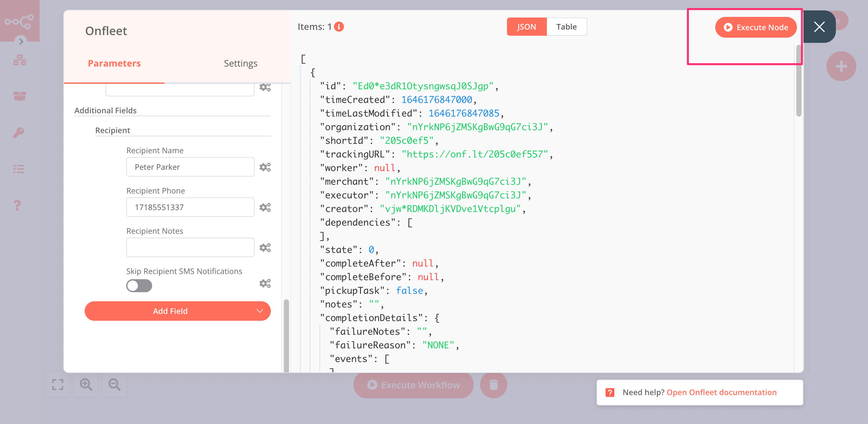Click the parameters panel scrollbar
The height and width of the screenshot is (424, 868).
point(286,336)
